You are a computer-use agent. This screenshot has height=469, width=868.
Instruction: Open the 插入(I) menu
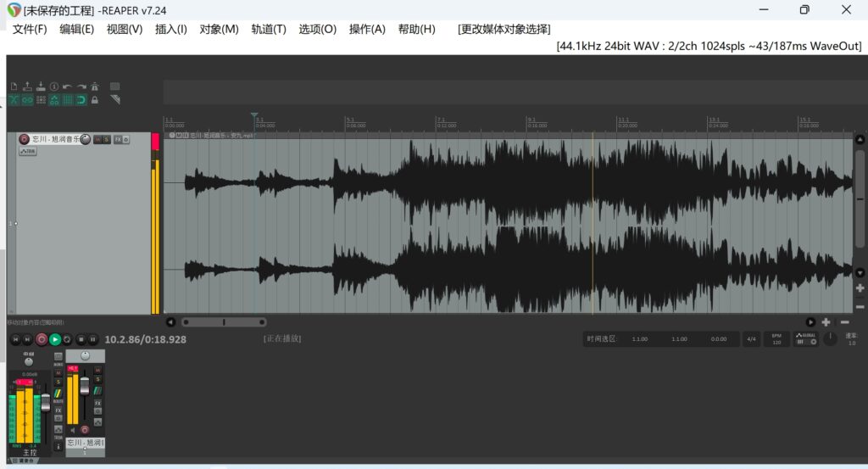(x=171, y=30)
